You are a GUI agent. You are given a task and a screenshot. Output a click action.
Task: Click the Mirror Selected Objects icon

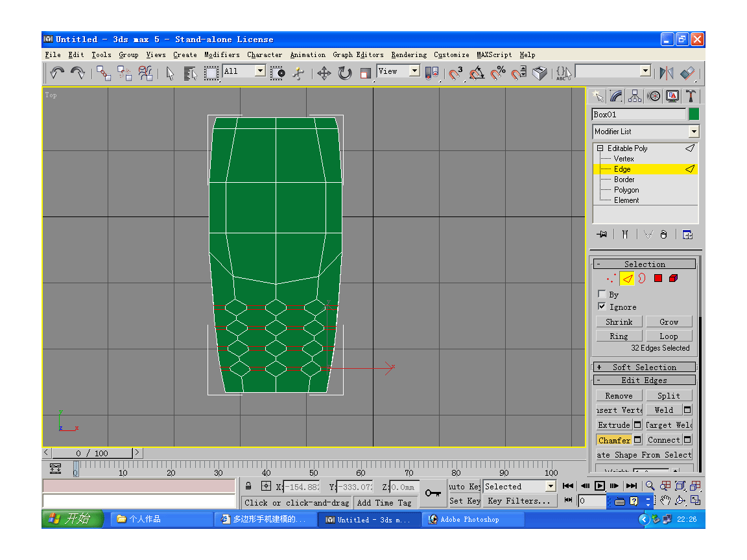[666, 73]
